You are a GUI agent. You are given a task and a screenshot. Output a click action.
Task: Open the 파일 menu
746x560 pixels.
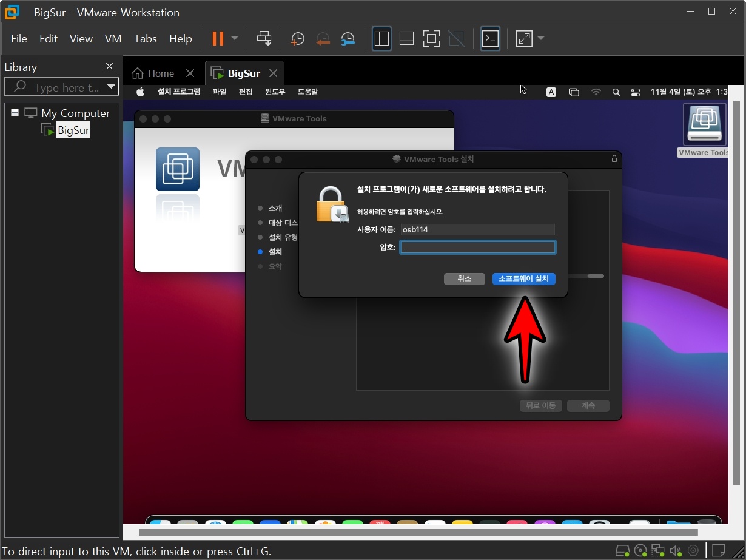(x=220, y=92)
